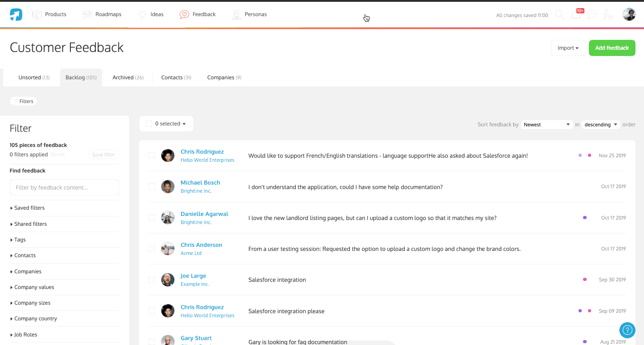
Task: Click the Roadmaps board icon
Action: tap(87, 14)
